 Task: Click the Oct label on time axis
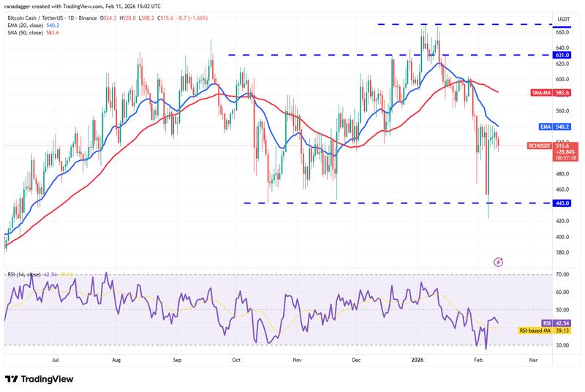[x=236, y=361]
